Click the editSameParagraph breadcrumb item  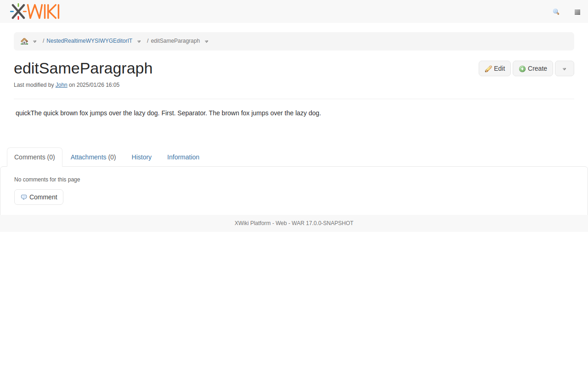175,41
